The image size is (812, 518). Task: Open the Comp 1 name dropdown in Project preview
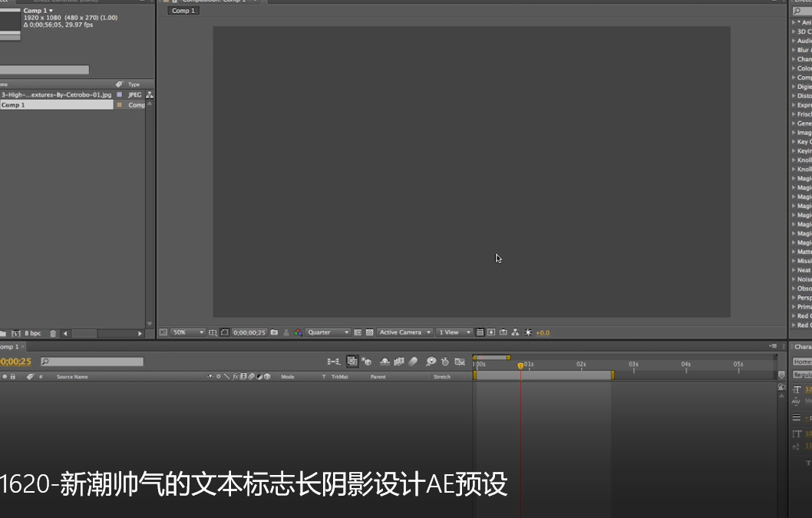[x=38, y=11]
